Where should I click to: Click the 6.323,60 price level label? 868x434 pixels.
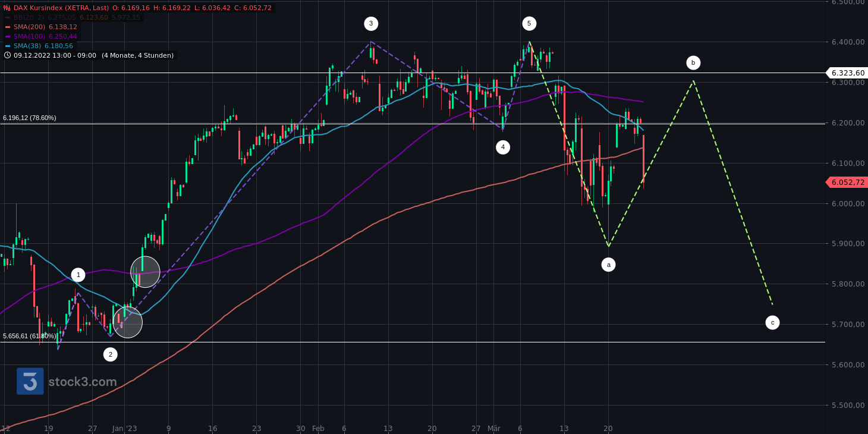pos(847,73)
